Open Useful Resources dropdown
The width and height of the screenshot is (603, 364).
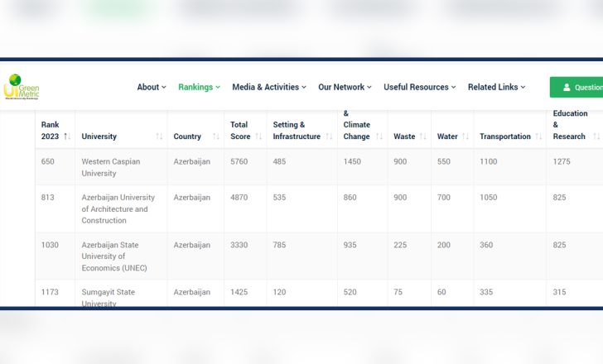coord(420,87)
